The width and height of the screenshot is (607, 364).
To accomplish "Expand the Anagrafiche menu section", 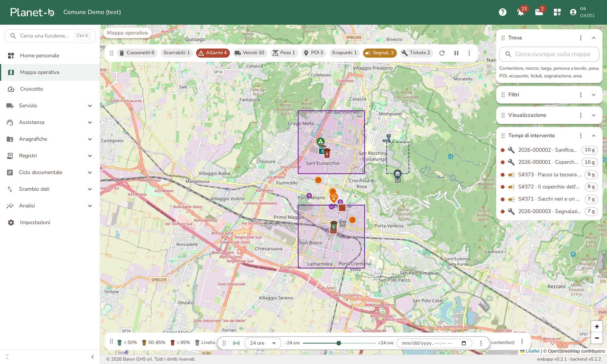I will [50, 139].
